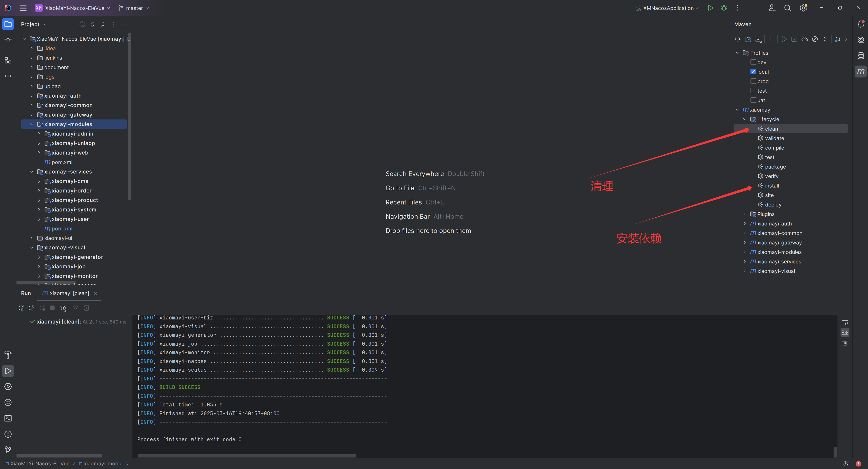Image resolution: width=868 pixels, height=469 pixels.
Task: Click rerun incrementally icon in Run toolbar
Action: click(32, 308)
